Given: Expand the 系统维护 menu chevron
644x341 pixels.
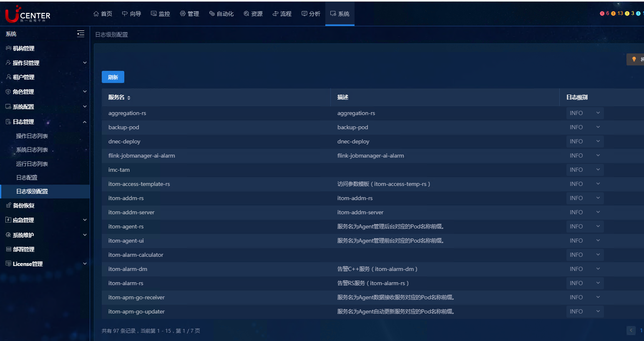Looking at the screenshot, I should [85, 235].
